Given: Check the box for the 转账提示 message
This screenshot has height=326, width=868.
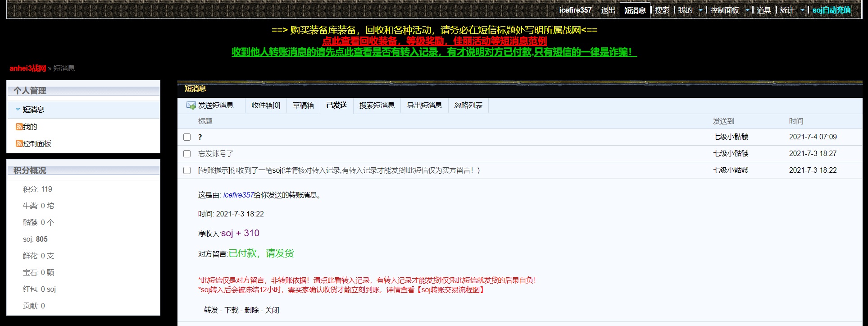Looking at the screenshot, I should click(x=187, y=170).
